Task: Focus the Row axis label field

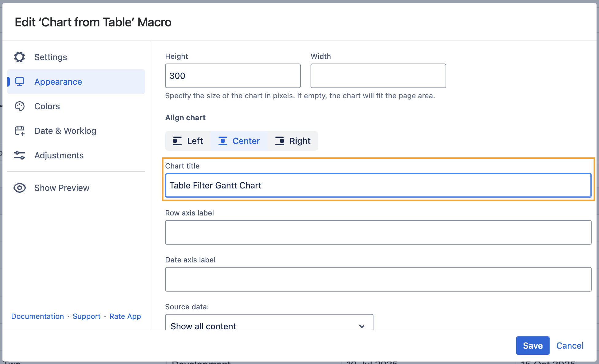Action: click(x=378, y=232)
